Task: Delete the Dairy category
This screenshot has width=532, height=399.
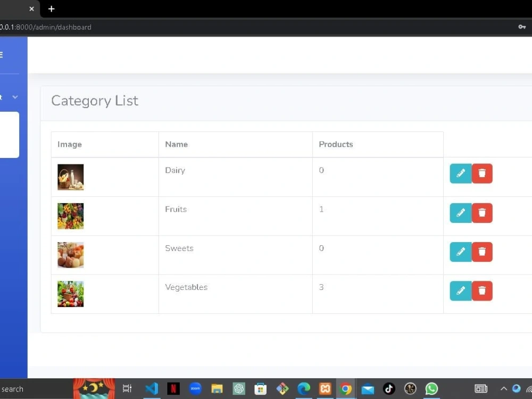Action: click(x=482, y=173)
